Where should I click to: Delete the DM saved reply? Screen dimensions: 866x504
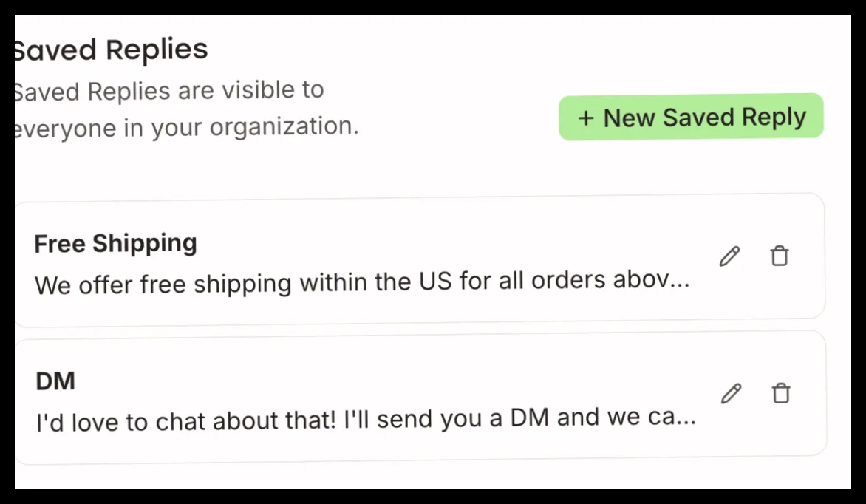pyautogui.click(x=781, y=393)
